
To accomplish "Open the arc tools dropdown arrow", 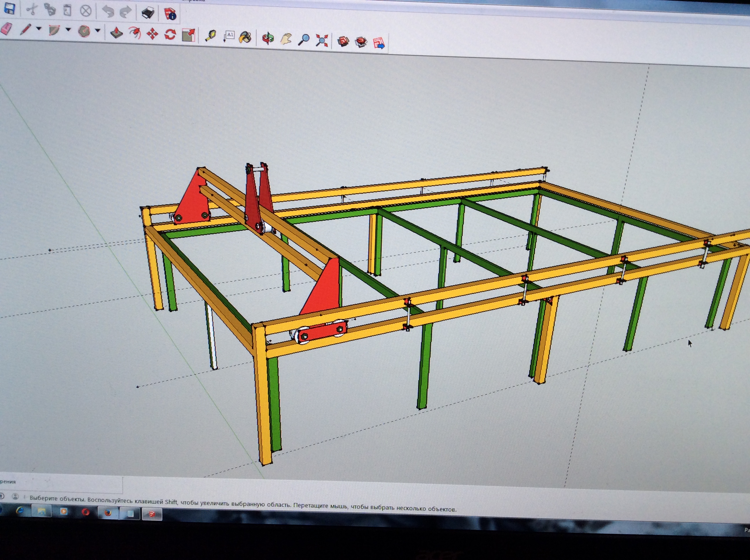I will click(x=68, y=30).
